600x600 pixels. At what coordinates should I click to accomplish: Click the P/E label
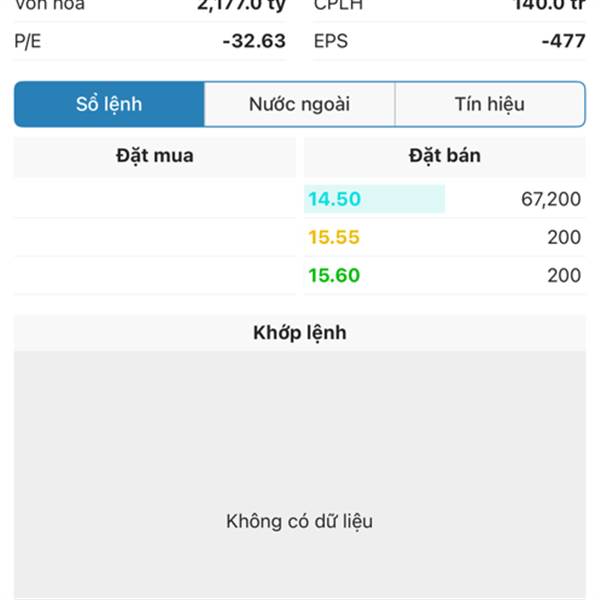(28, 41)
